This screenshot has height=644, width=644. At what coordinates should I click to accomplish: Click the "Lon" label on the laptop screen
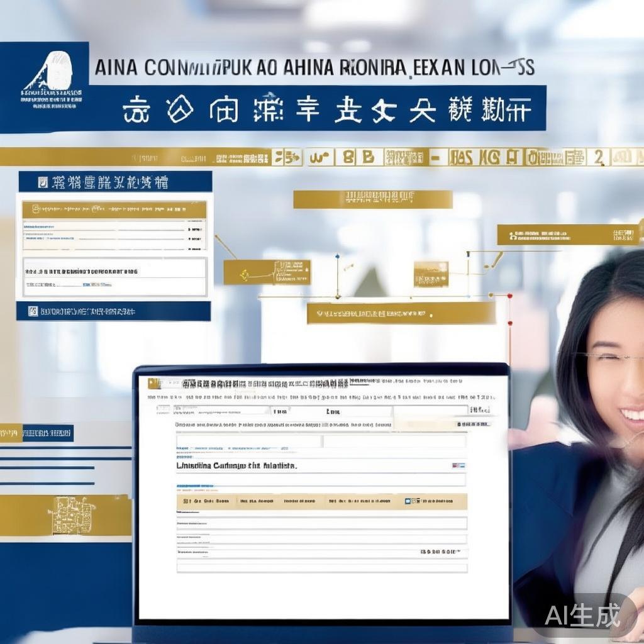coord(333,411)
